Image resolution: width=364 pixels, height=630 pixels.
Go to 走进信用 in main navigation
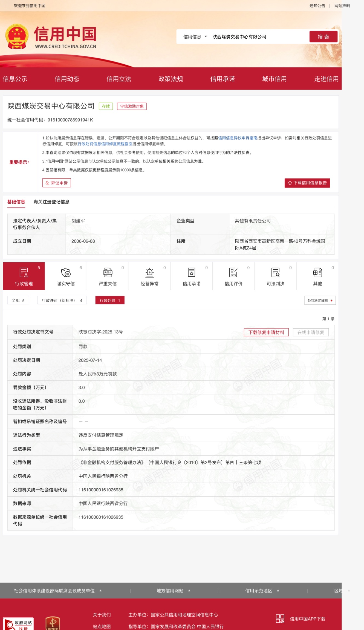(326, 79)
